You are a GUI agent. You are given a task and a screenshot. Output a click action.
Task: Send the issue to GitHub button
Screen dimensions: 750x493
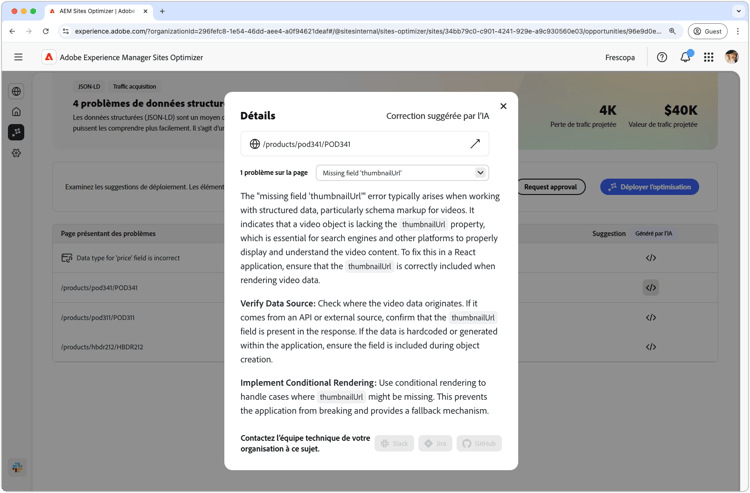(x=479, y=444)
